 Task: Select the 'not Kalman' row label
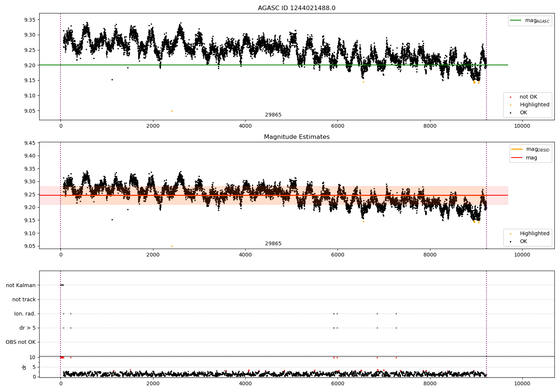tap(21, 286)
